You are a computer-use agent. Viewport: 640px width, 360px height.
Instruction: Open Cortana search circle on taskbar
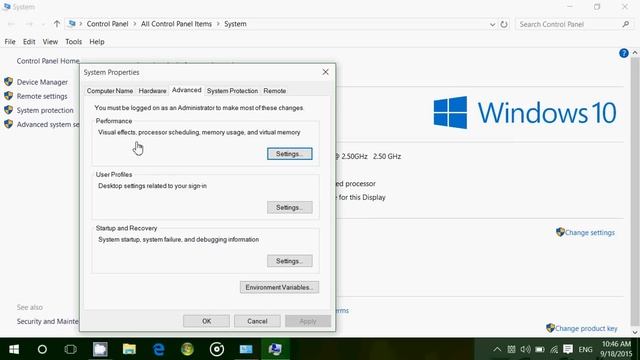[x=42, y=349]
